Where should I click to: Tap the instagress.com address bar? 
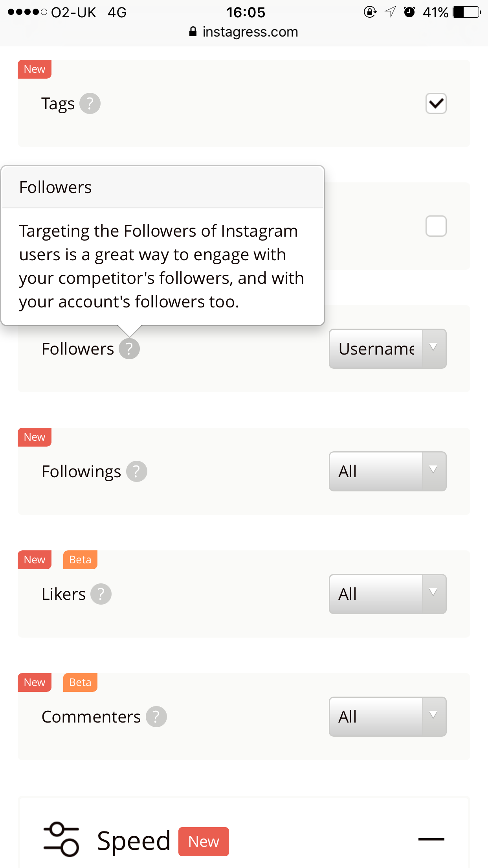coord(244,32)
